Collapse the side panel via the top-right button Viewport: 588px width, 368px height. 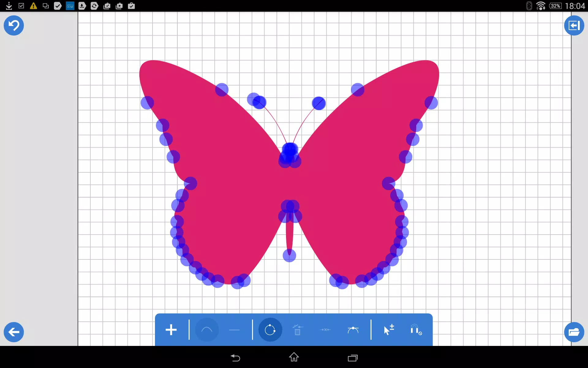574,25
